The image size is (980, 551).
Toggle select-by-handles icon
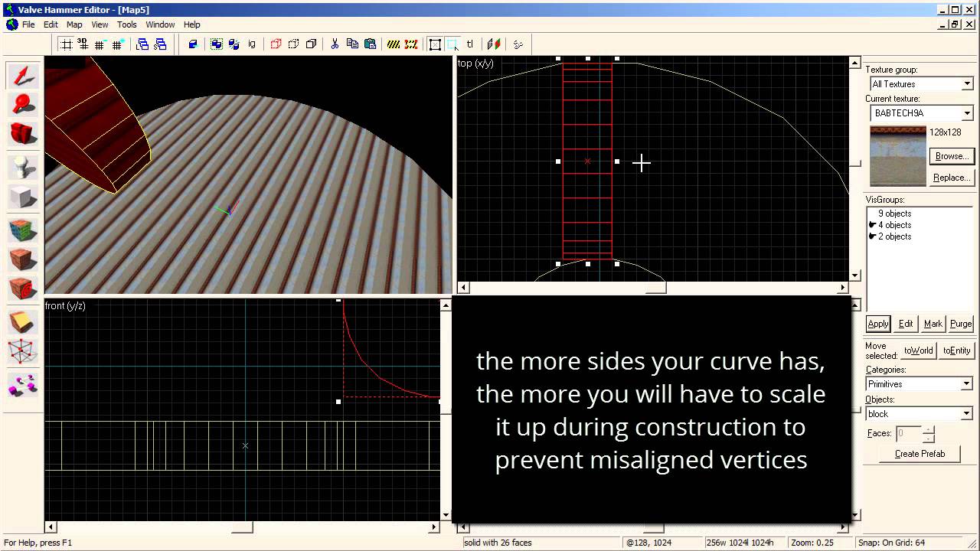click(435, 44)
